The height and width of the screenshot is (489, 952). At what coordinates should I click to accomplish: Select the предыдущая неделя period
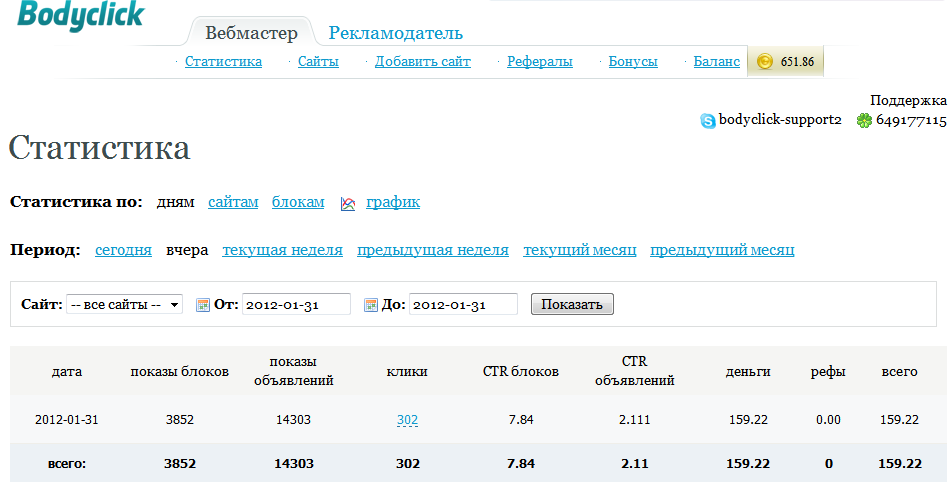pyautogui.click(x=433, y=250)
